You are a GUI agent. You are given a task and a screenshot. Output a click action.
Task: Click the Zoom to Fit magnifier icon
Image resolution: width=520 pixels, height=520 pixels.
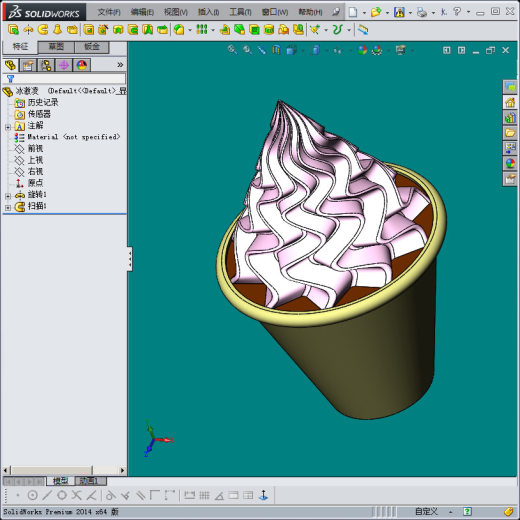(232, 50)
